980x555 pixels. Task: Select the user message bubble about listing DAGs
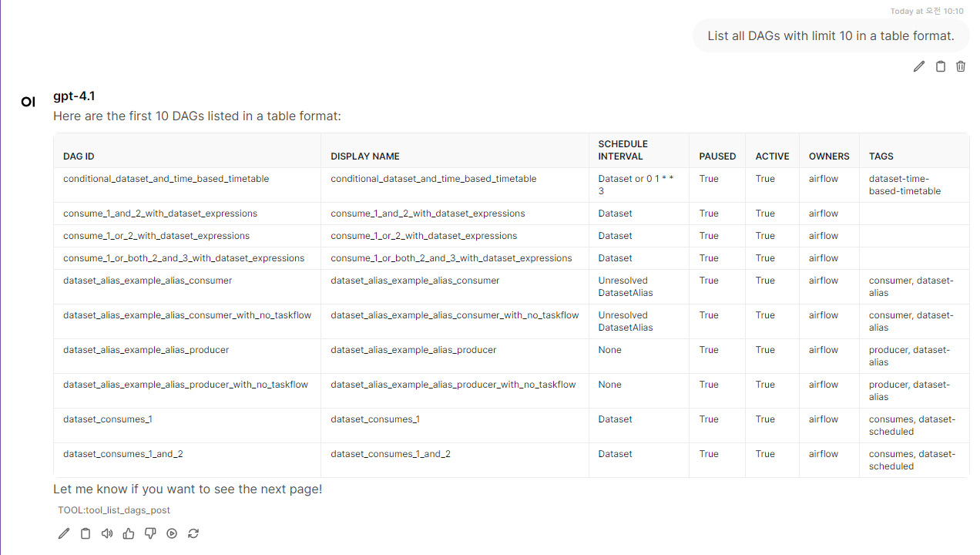831,35
